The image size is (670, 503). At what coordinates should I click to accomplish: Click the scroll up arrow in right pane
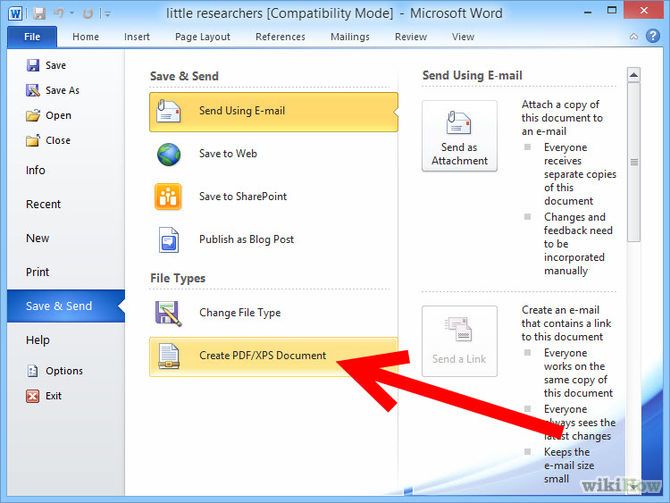(x=634, y=75)
